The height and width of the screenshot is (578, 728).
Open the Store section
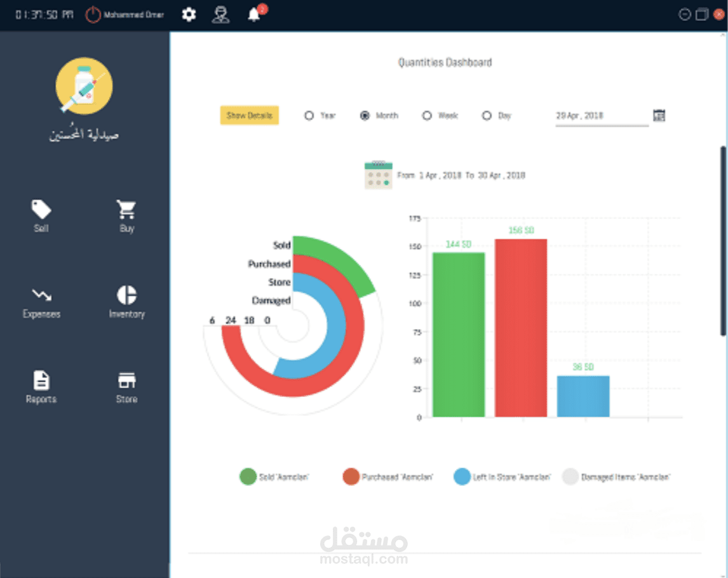127,387
